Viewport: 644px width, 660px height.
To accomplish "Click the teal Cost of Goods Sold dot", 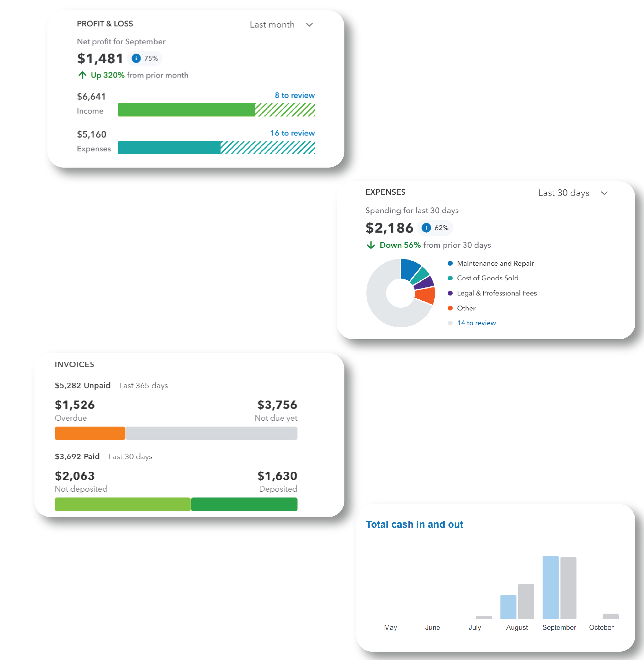I will 450,278.
